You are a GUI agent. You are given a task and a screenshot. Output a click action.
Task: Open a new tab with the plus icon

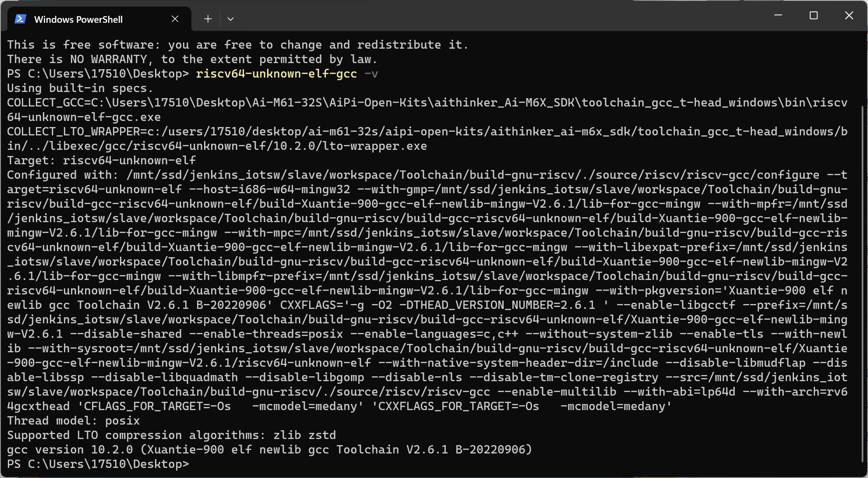pyautogui.click(x=208, y=19)
